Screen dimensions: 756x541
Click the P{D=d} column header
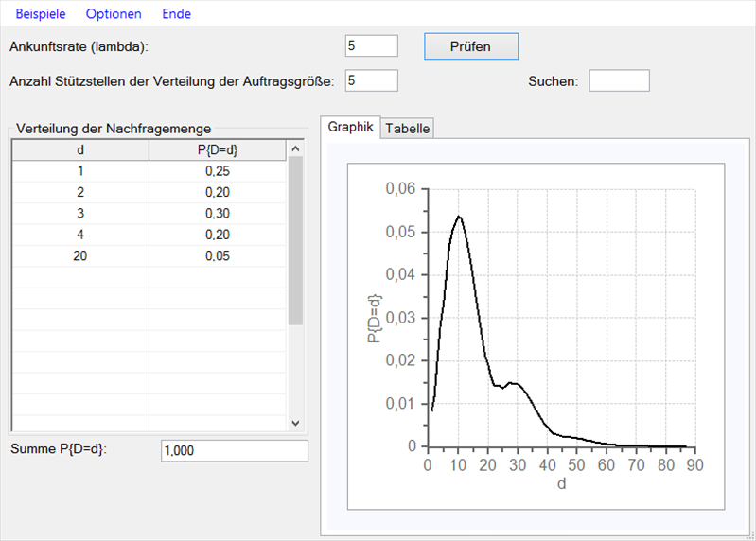pos(217,149)
